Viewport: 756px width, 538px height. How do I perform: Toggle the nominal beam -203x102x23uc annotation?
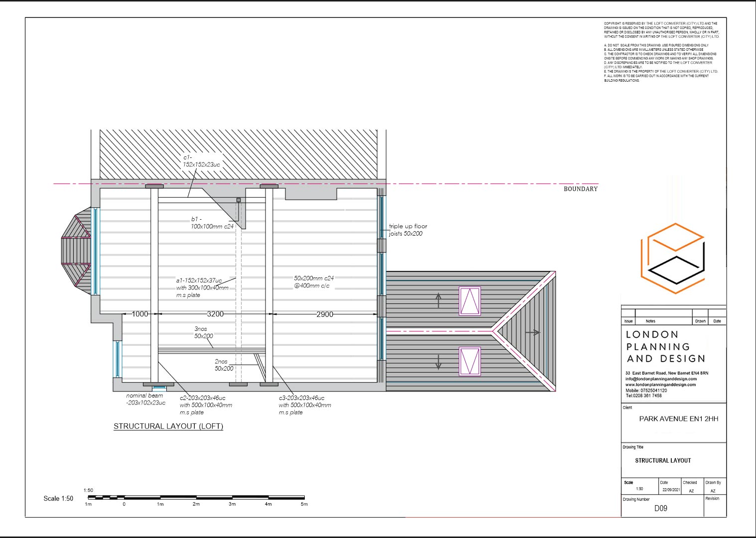[145, 399]
